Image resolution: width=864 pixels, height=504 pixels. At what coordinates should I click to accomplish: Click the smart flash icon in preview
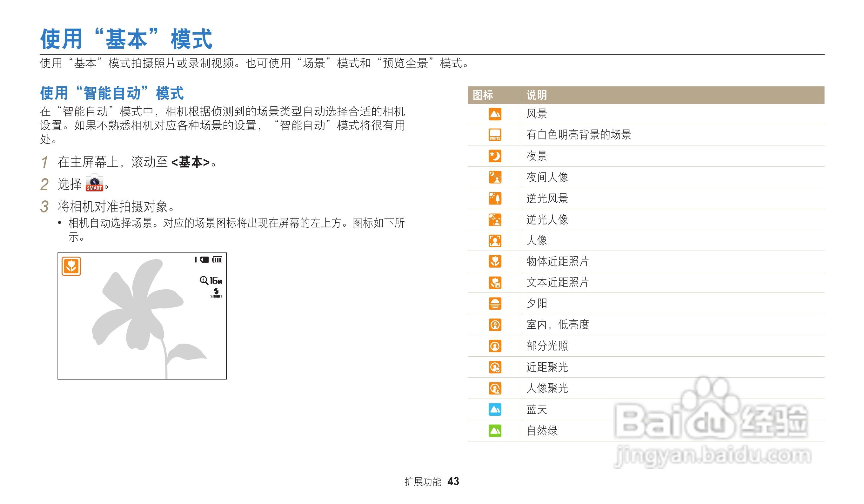pos(216,293)
